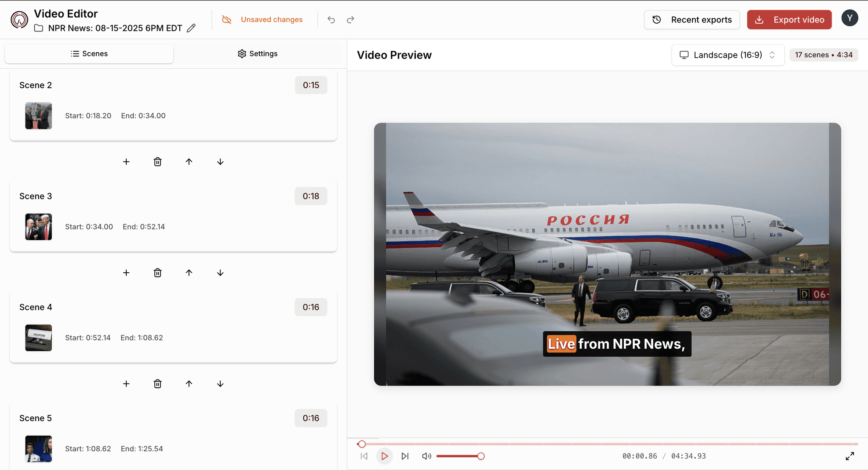
Task: Click Scene 5 title
Action: (x=36, y=418)
